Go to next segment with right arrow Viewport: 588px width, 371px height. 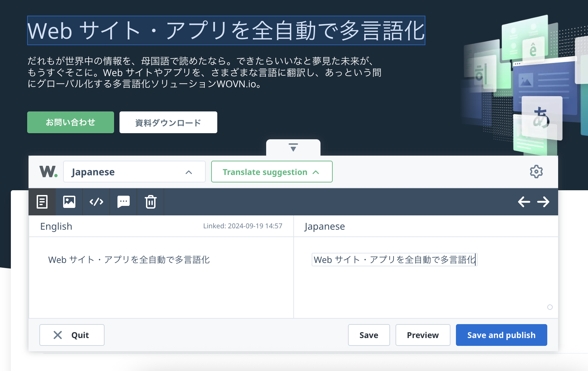(543, 202)
